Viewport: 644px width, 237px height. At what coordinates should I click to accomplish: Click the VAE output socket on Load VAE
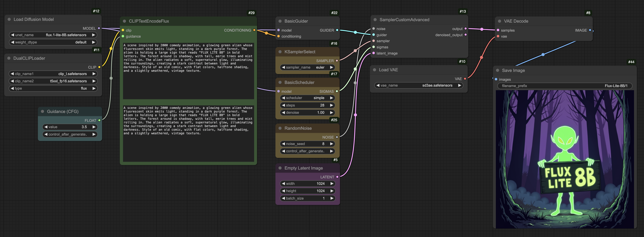click(465, 79)
